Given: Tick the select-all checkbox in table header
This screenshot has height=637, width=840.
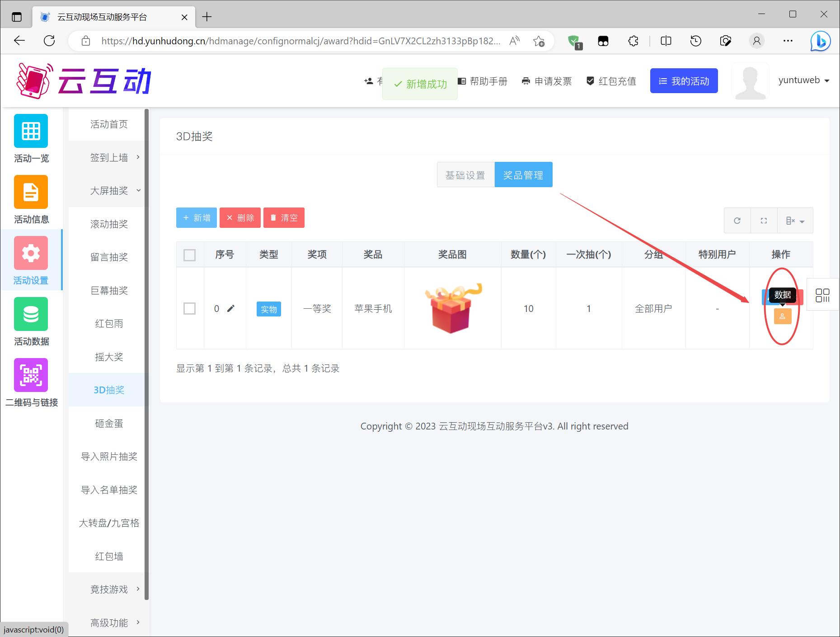Looking at the screenshot, I should [190, 255].
